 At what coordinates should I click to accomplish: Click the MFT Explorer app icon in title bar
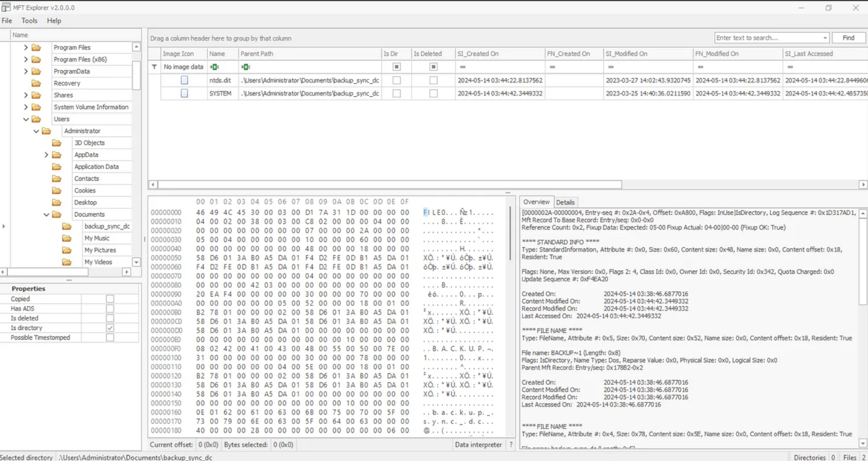coord(6,8)
